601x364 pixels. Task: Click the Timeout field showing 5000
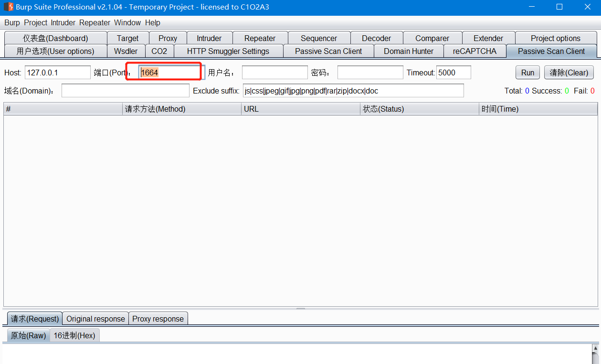[x=453, y=73]
